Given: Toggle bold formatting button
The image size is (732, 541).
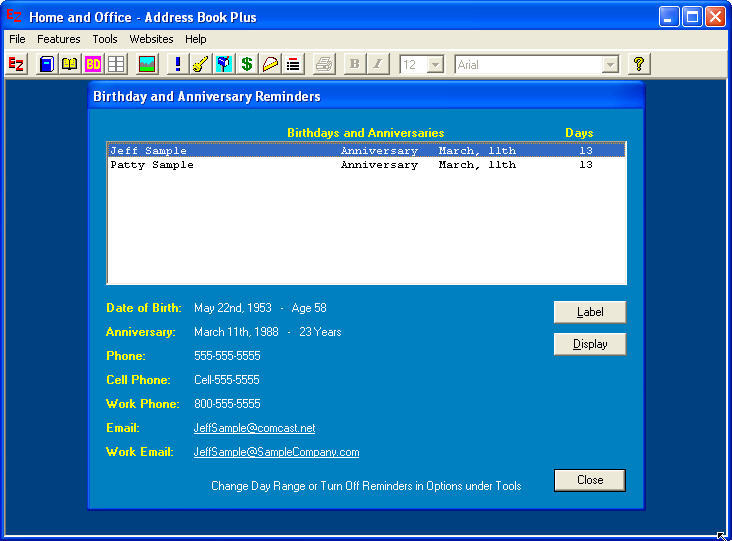Looking at the screenshot, I should click(354, 64).
